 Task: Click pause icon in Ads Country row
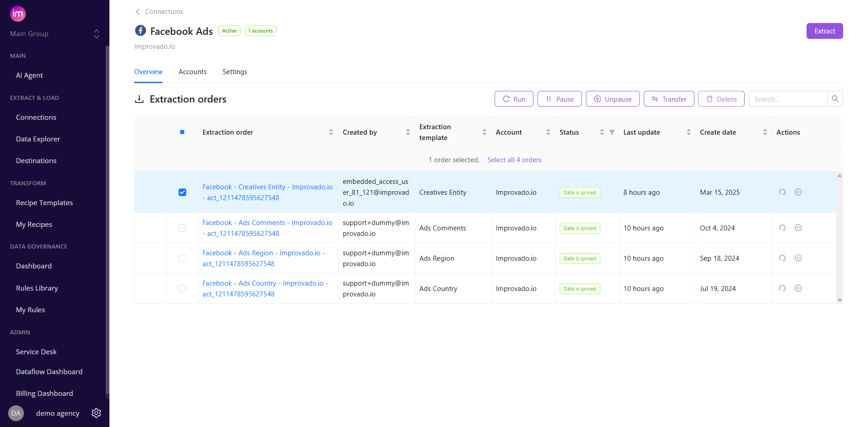(798, 288)
